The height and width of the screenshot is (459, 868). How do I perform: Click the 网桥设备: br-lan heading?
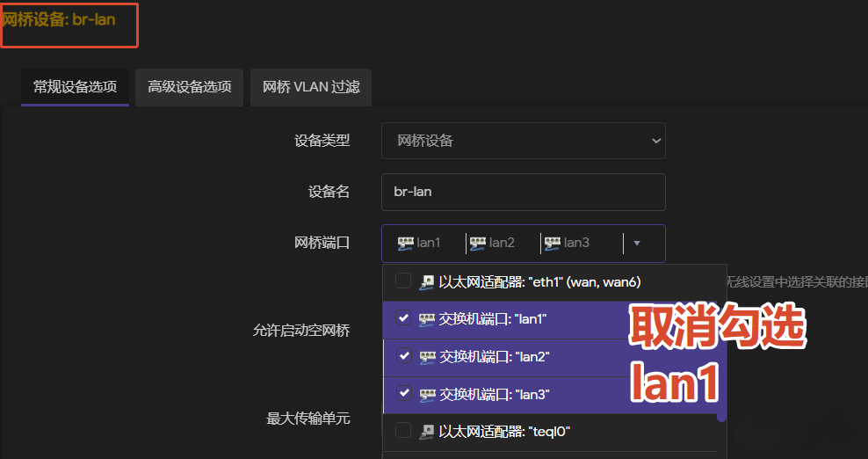pos(58,19)
